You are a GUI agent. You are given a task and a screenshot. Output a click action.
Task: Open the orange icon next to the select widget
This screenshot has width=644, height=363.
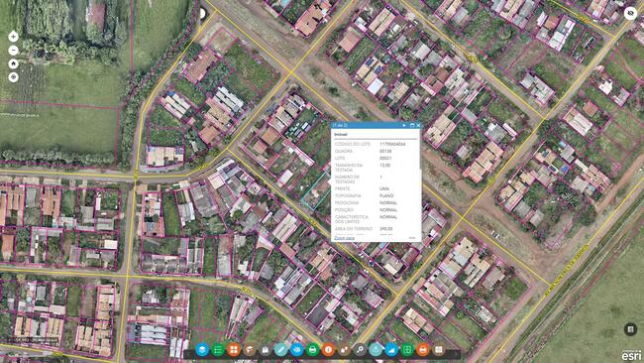(423, 350)
